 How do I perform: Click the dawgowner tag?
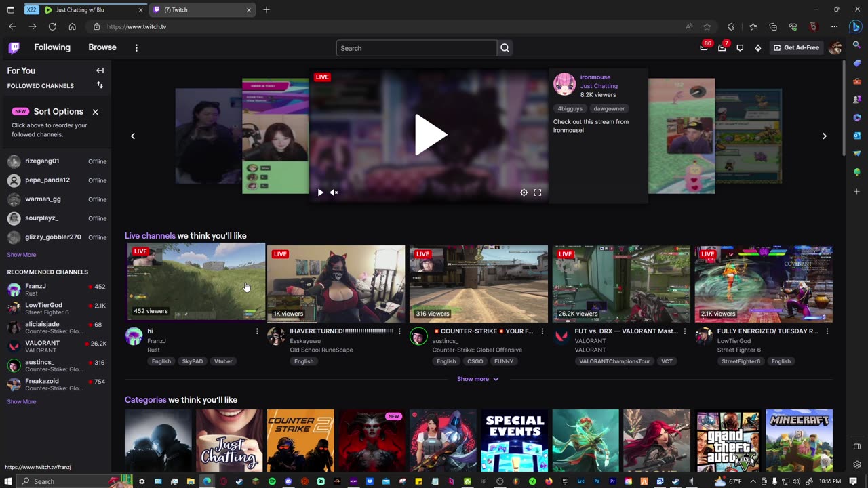click(609, 108)
